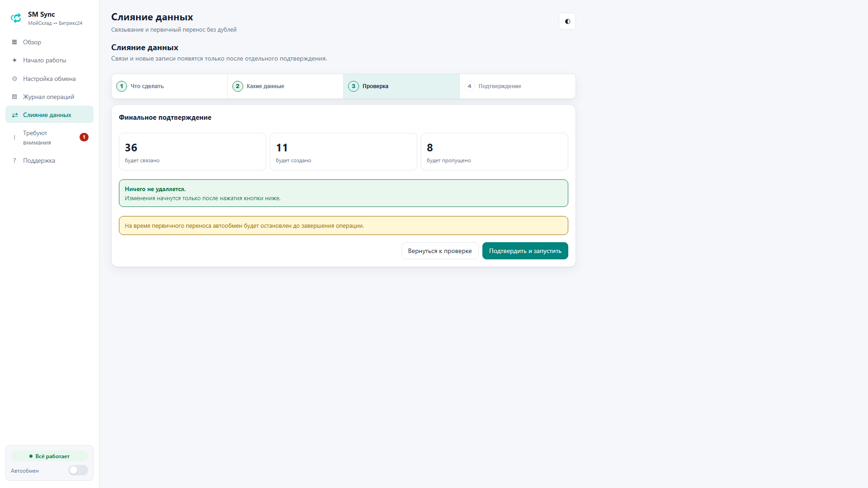Click the question mark icon beside Поддержка

click(x=14, y=160)
